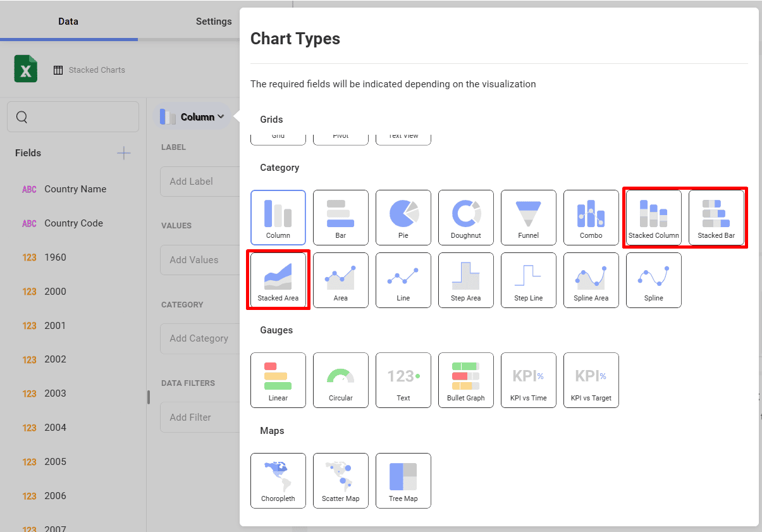Select the Bar chart type
This screenshot has height=532, width=762.
(341, 218)
